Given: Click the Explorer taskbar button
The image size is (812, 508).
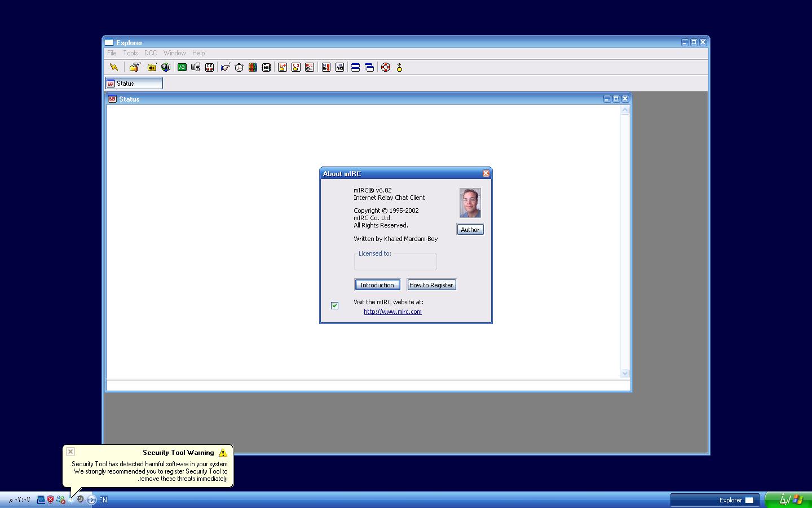Looking at the screenshot, I should pyautogui.click(x=715, y=500).
